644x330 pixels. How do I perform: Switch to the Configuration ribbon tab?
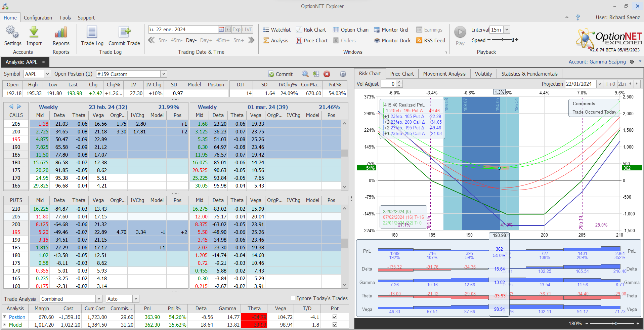(38, 17)
